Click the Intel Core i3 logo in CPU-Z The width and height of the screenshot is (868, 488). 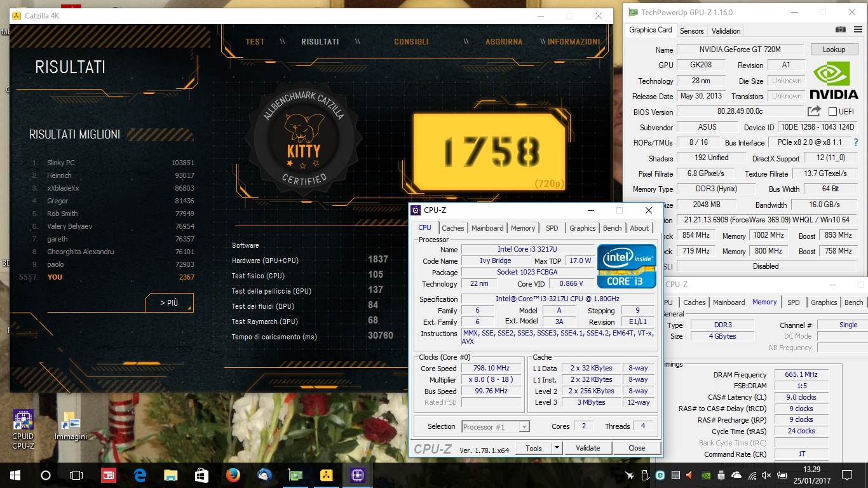click(x=626, y=266)
